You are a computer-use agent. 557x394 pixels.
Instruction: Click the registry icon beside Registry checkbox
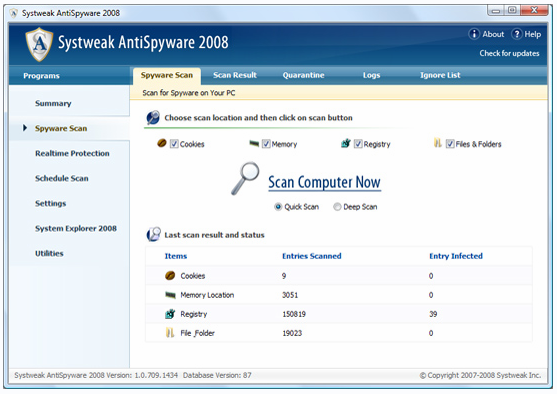(346, 143)
